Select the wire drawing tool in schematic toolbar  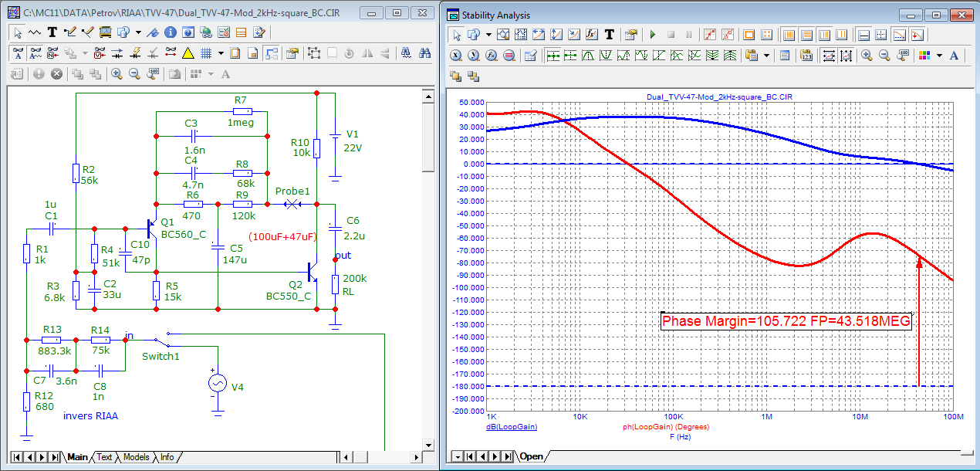[x=70, y=32]
